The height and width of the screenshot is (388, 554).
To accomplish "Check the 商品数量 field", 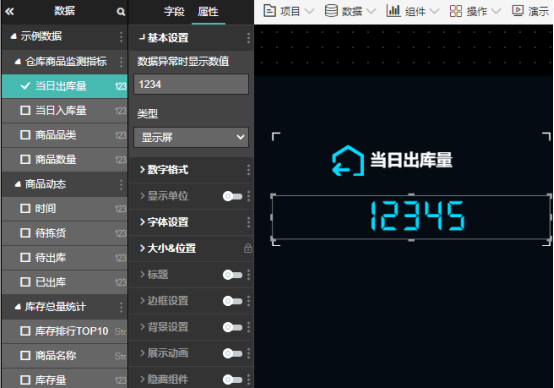I will (25, 159).
